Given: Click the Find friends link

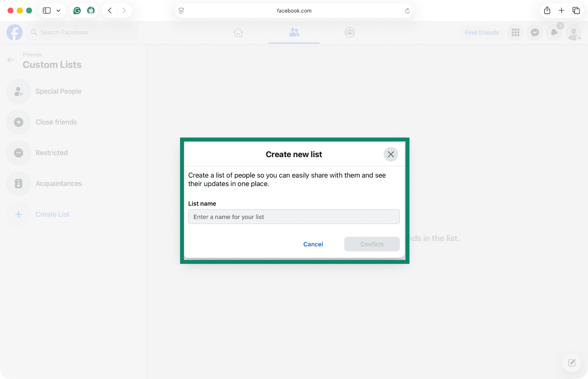Looking at the screenshot, I should point(481,32).
